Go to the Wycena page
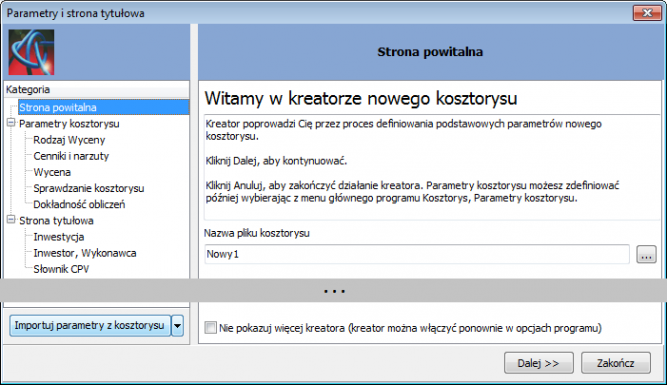 [x=52, y=172]
